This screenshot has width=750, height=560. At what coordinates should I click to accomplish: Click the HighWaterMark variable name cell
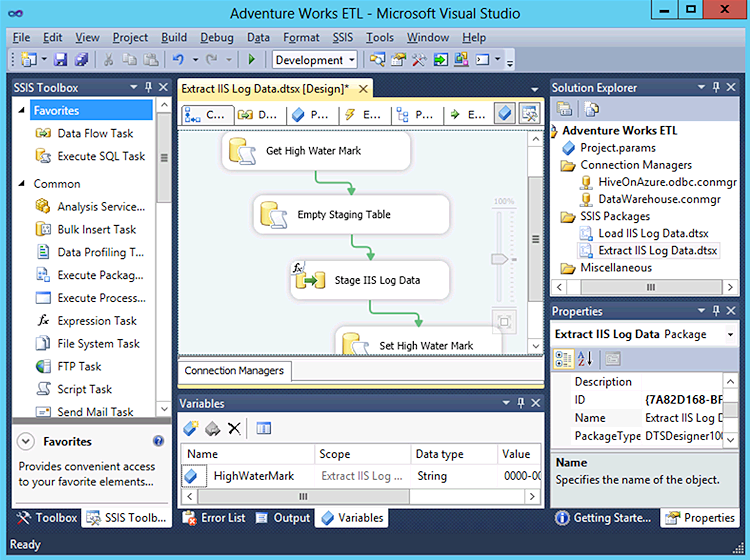point(254,476)
